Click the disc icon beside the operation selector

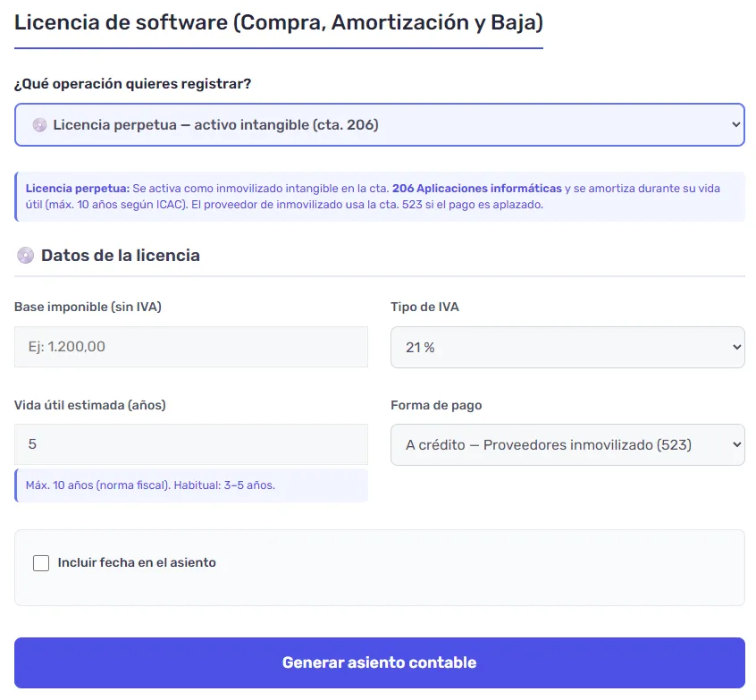tap(39, 124)
